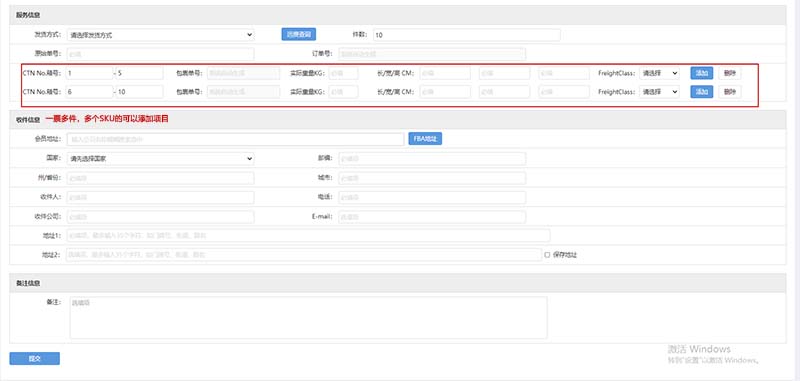Screen dimensions: 800x381
Task: Click the CTN start field showing 6
Action: pos(89,92)
